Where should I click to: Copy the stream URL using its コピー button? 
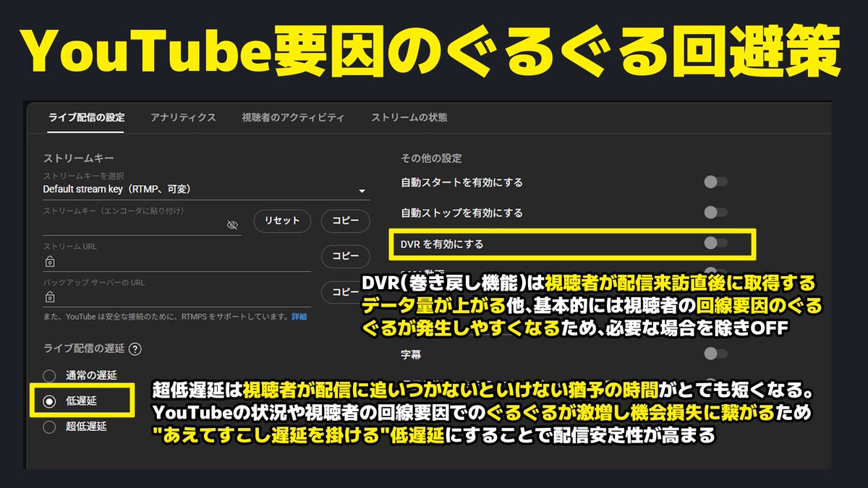345,257
